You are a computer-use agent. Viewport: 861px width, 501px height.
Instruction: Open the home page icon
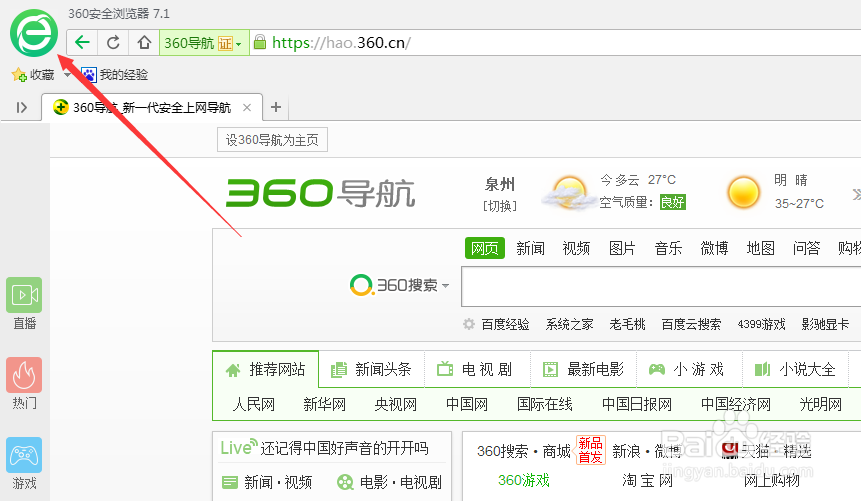[144, 42]
